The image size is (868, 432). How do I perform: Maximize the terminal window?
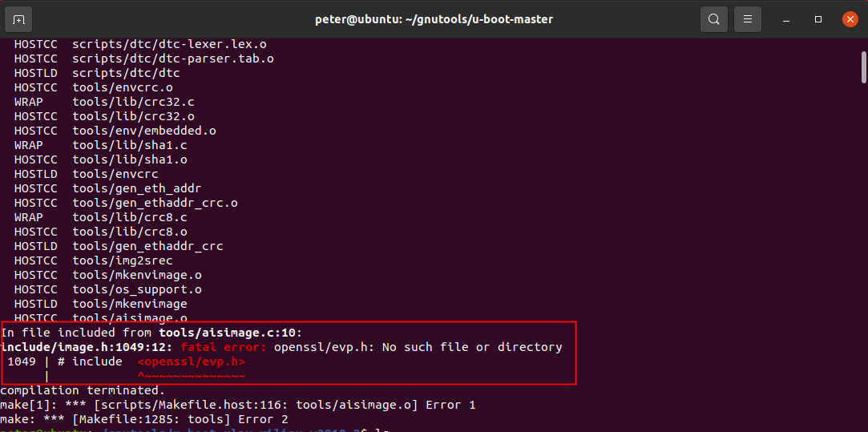(x=818, y=18)
